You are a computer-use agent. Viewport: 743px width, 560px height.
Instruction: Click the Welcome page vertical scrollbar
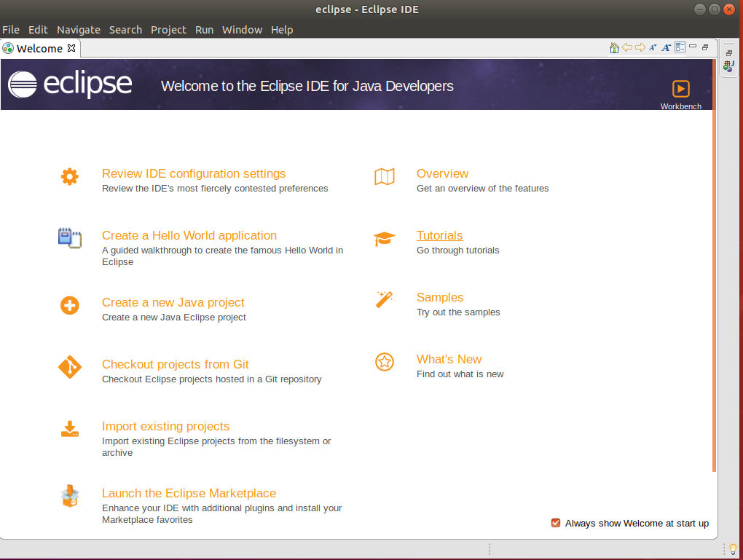point(714,265)
